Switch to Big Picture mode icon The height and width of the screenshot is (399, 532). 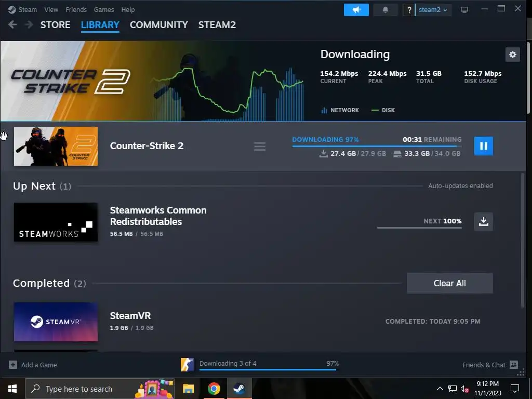coord(464,10)
